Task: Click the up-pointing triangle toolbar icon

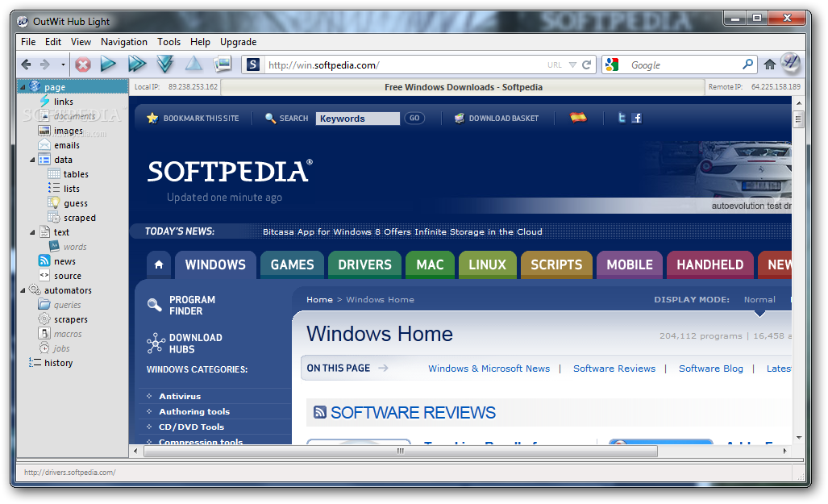Action: (193, 64)
